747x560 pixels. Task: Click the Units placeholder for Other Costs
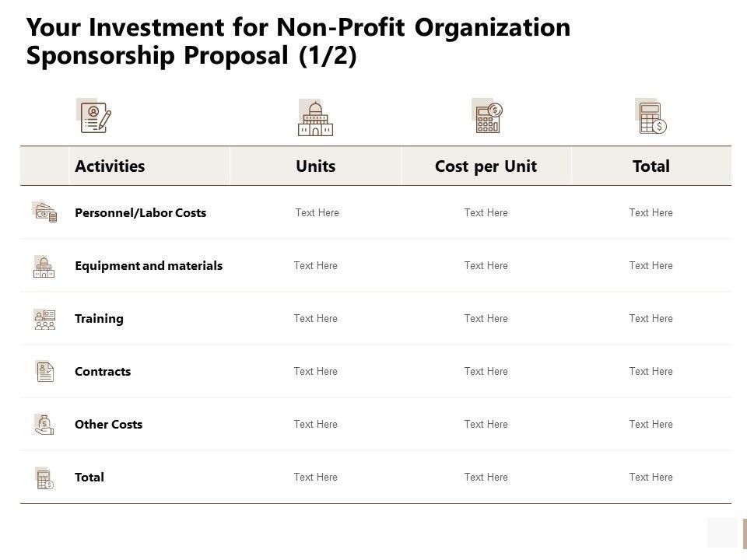(316, 424)
